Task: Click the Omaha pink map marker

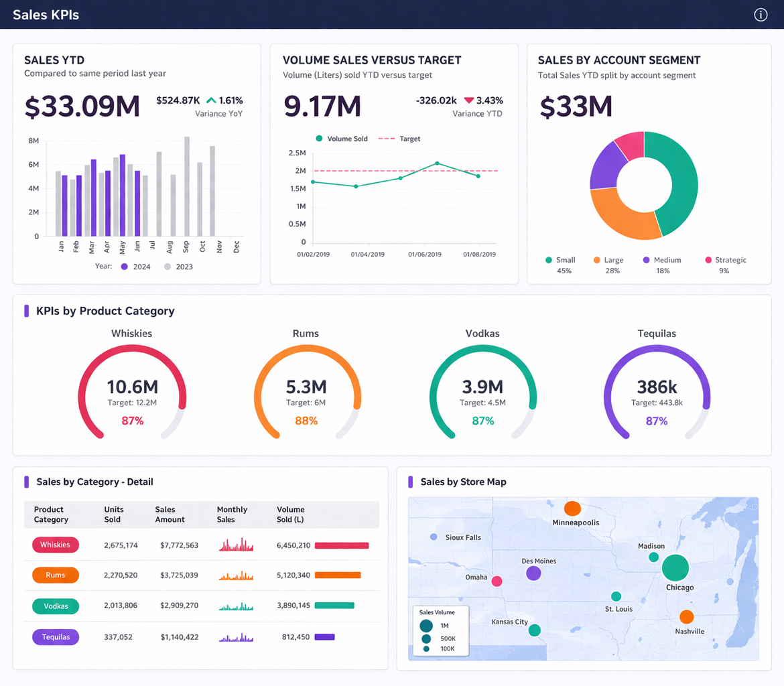Action: click(x=497, y=581)
